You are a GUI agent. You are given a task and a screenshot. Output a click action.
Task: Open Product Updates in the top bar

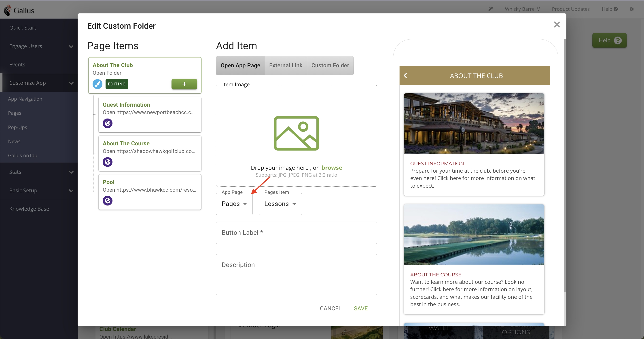coord(571,9)
